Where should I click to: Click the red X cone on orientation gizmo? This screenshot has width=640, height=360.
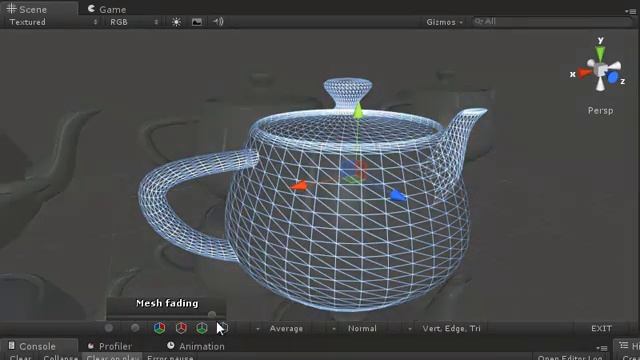pos(584,73)
